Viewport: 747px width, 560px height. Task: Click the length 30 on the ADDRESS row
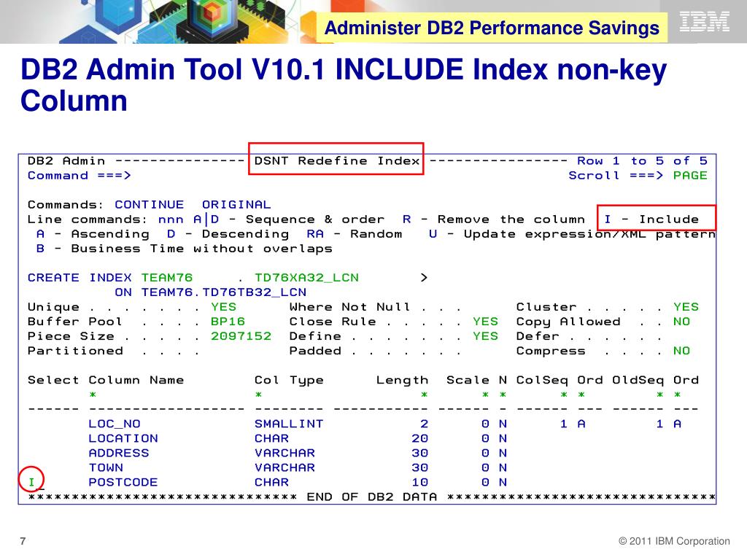419,454
